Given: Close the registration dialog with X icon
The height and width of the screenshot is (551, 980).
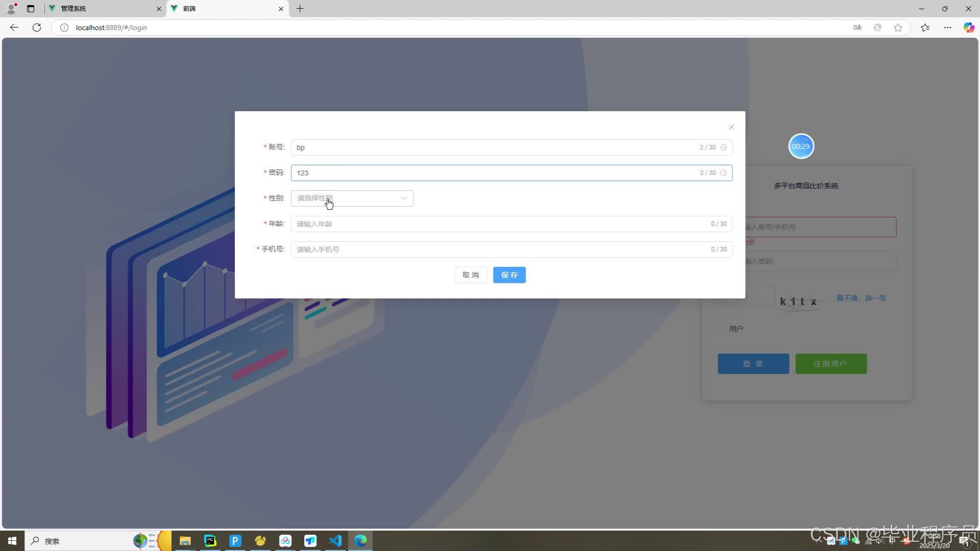Looking at the screenshot, I should 731,127.
